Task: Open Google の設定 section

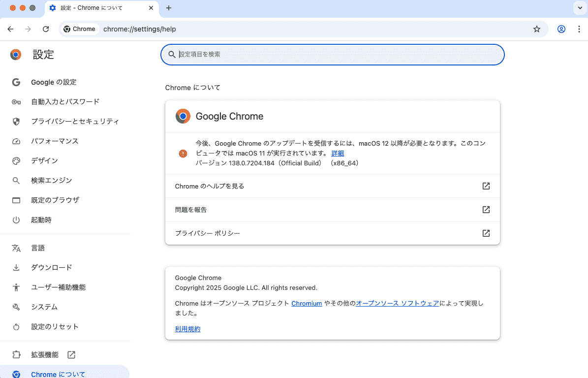Action: pyautogui.click(x=54, y=82)
